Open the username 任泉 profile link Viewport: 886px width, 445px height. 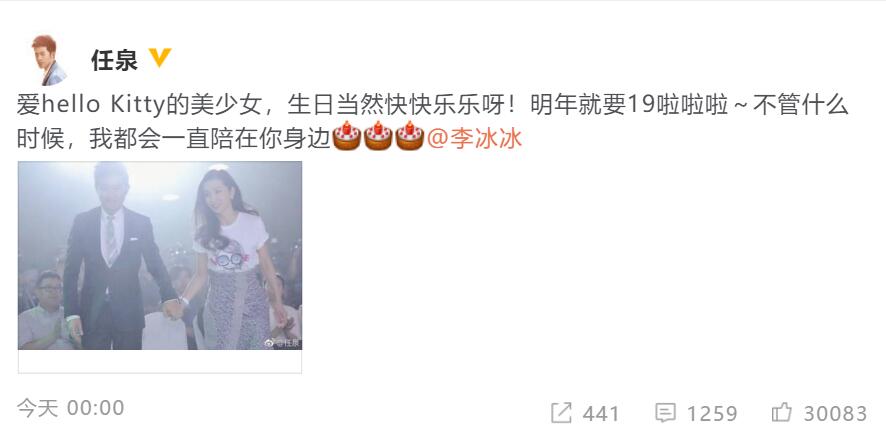point(115,60)
